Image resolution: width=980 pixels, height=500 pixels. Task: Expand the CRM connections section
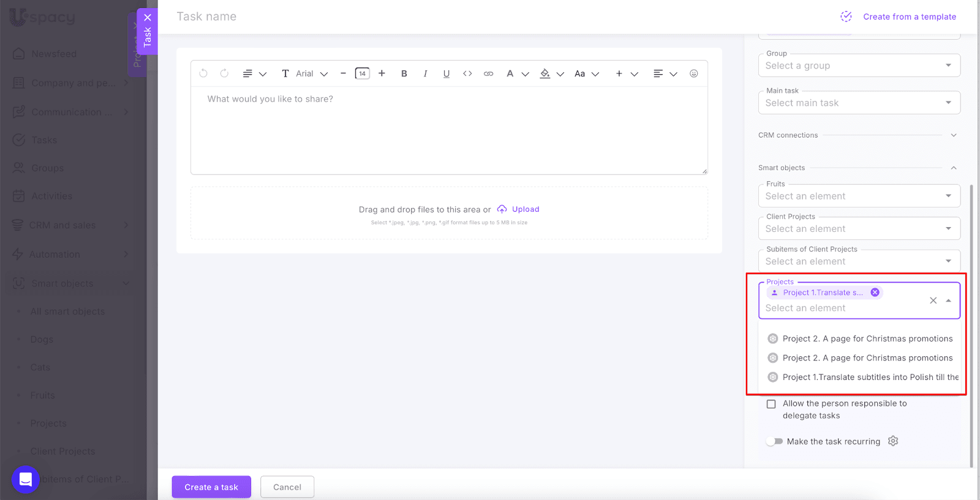click(954, 135)
